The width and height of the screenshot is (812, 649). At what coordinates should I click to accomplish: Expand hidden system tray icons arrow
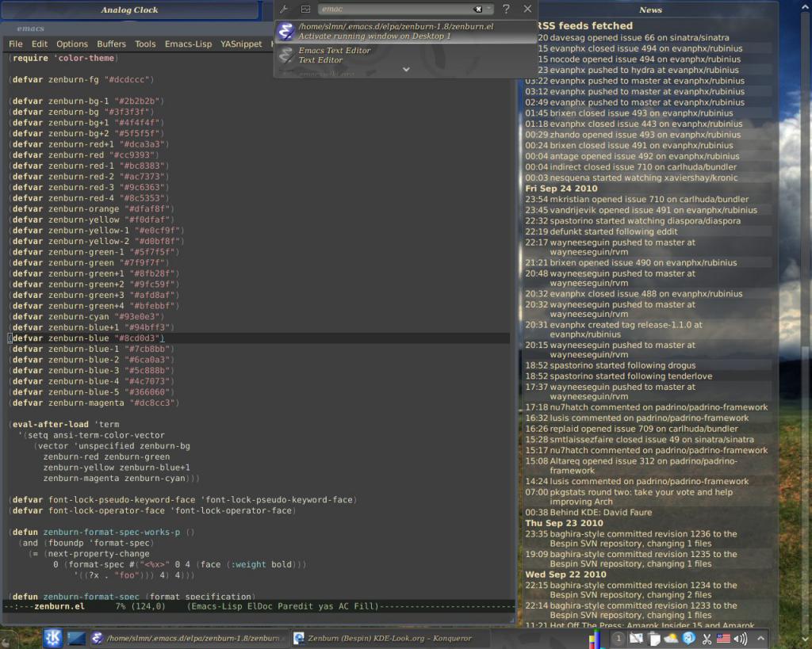pyautogui.click(x=760, y=639)
